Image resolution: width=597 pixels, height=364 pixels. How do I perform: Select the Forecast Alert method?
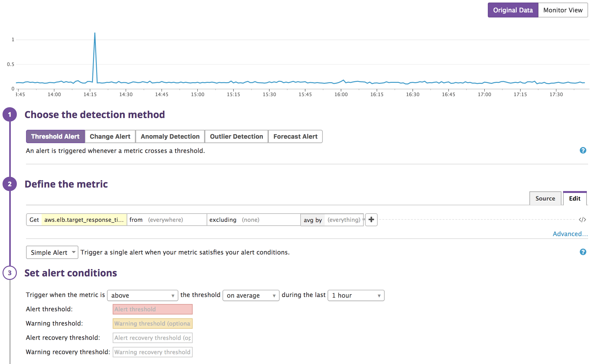(x=295, y=136)
